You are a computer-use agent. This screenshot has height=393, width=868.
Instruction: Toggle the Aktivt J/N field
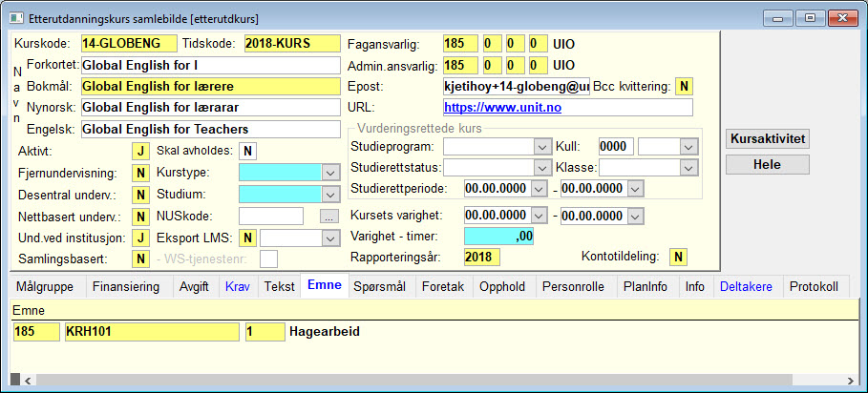140,151
